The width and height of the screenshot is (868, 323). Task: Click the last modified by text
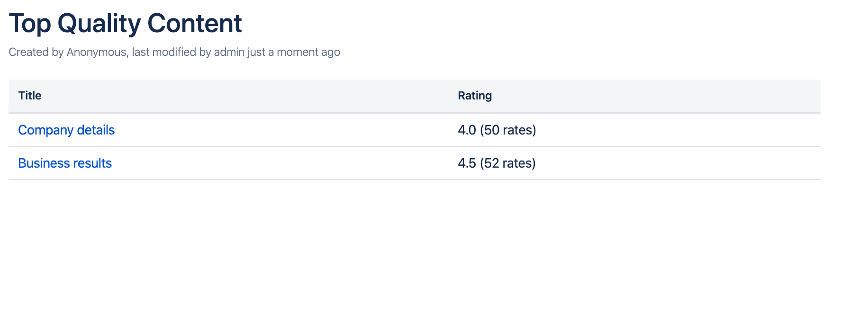point(172,52)
